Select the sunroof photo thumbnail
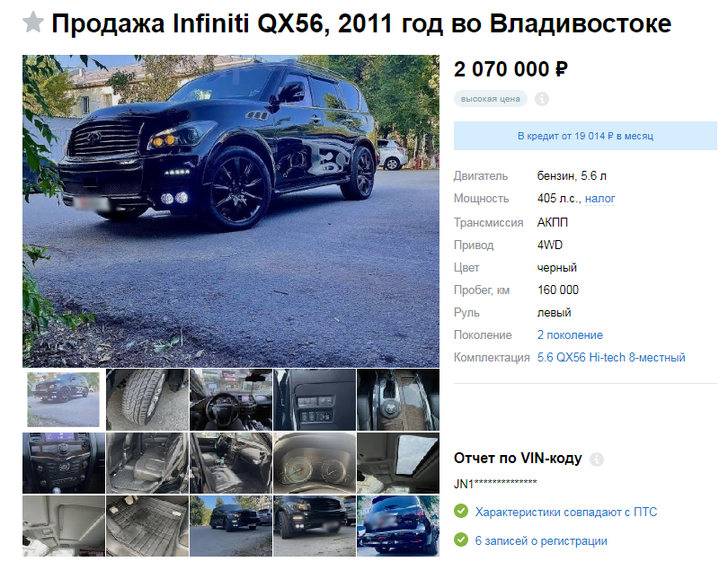This screenshot has width=728, height=571. 398,463
